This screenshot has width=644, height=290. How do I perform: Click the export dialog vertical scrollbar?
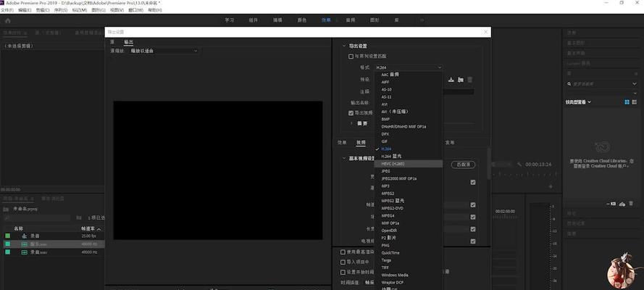click(489, 163)
